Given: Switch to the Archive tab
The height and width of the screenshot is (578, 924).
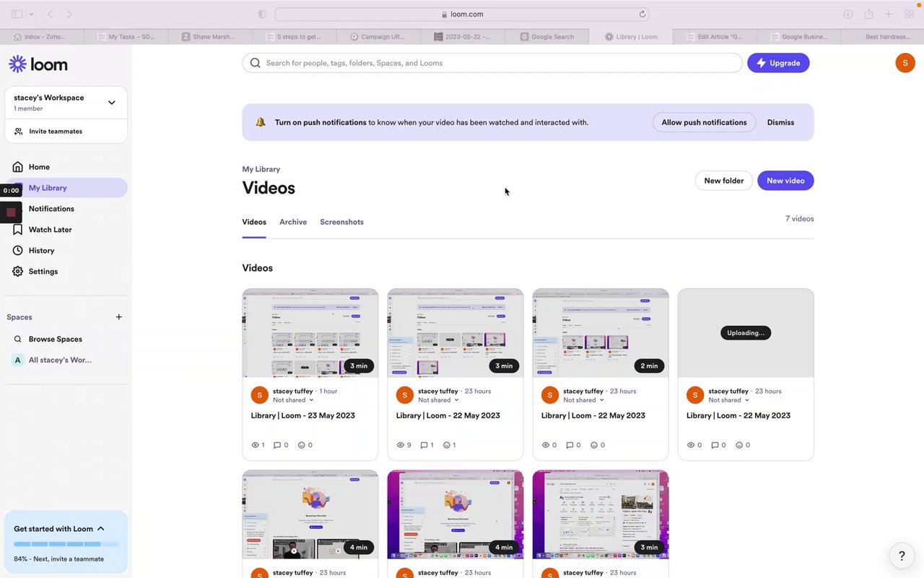Looking at the screenshot, I should click(293, 222).
